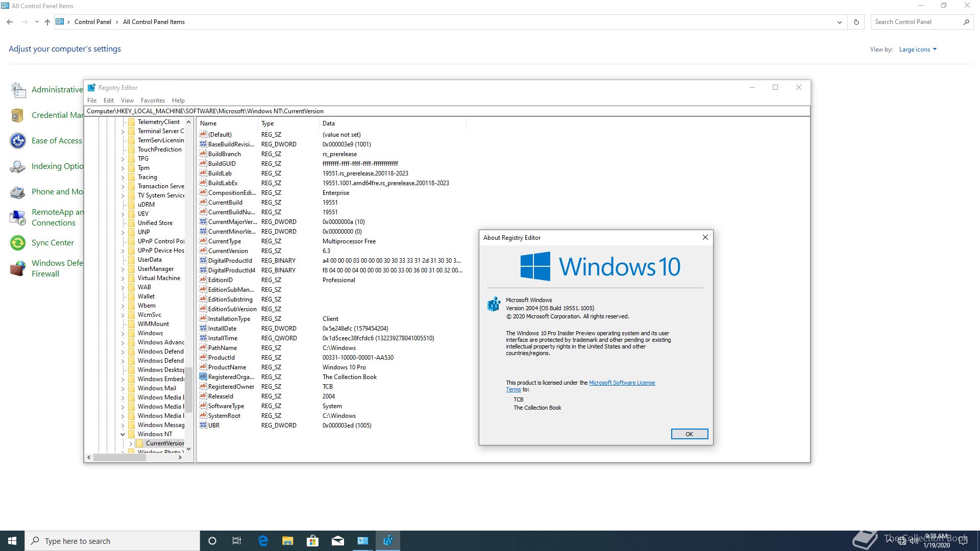Switch to Control Panel taskbar icon
The width and height of the screenshot is (980, 551).
(x=363, y=541)
